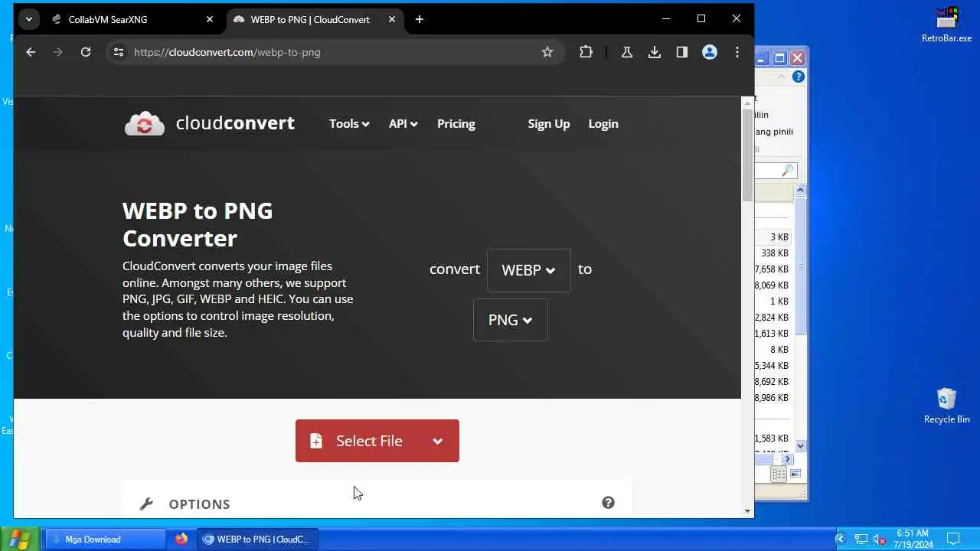Click Explorer horizontal scrollbar right arrow
980x551 pixels.
pos(787,458)
